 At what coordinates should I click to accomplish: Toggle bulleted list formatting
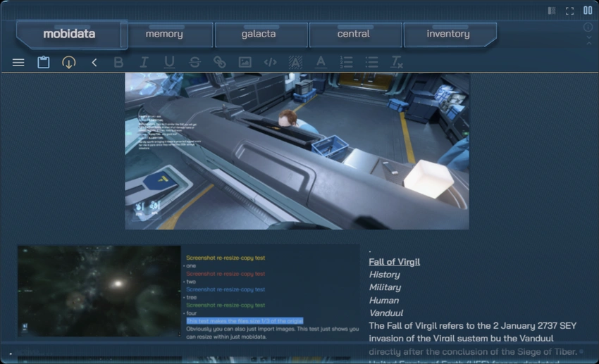coord(371,62)
